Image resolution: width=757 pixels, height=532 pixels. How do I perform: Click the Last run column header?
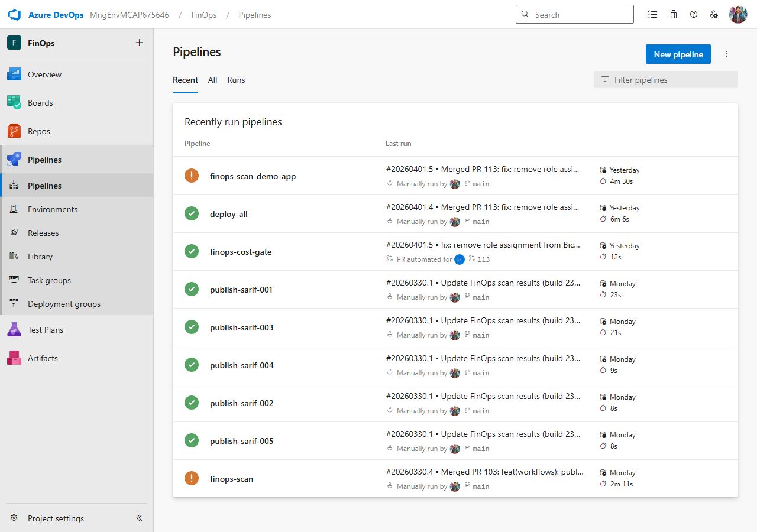(x=398, y=144)
